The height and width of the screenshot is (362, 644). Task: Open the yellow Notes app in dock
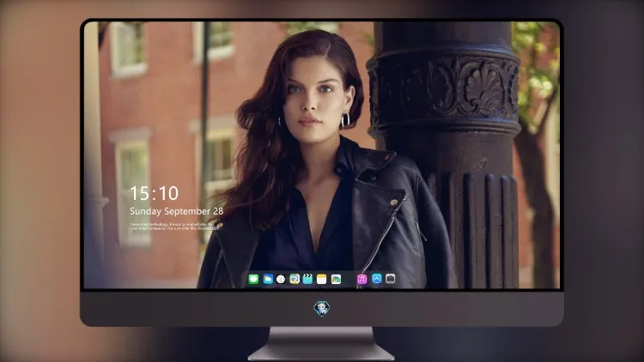tap(322, 279)
